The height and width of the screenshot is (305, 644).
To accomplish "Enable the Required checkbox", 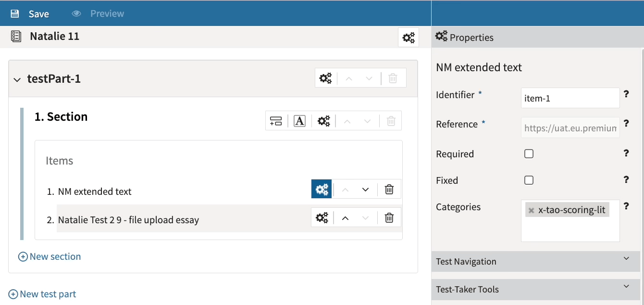I will point(529,154).
